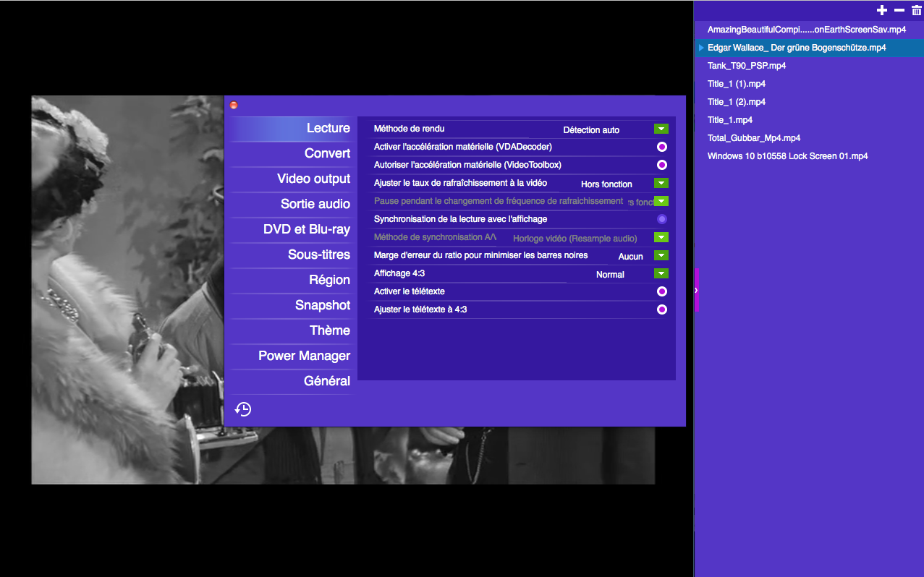924x577 pixels.
Task: Click the black-and-white video frame
Action: 127,289
